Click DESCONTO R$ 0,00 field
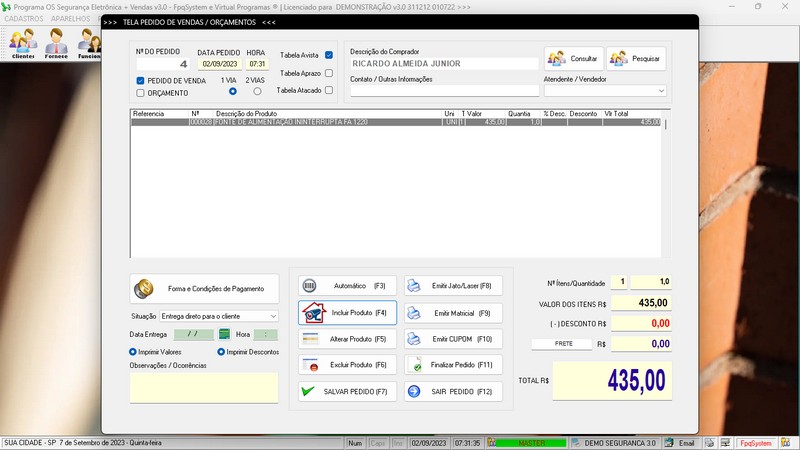 (641, 323)
